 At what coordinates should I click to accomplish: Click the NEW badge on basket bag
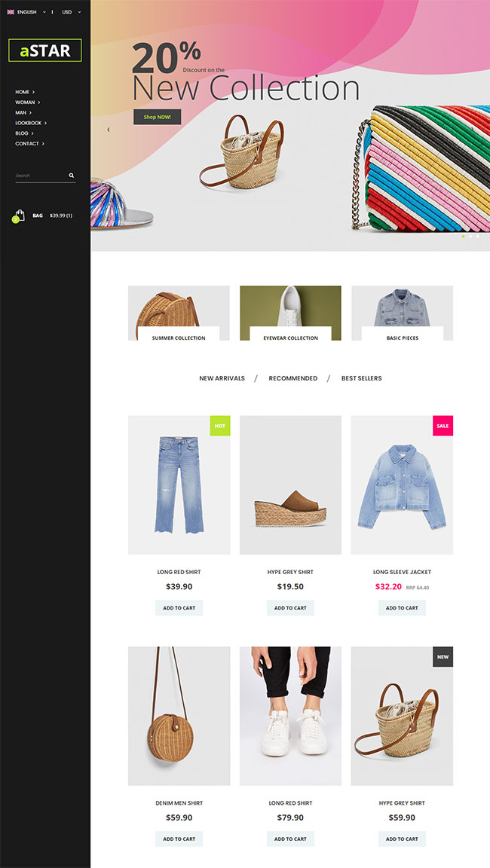[443, 657]
